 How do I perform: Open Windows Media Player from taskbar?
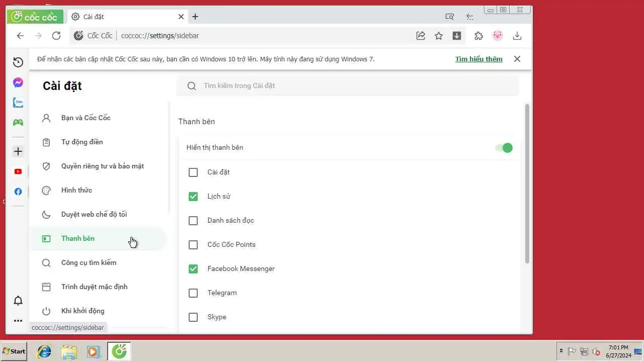pyautogui.click(x=93, y=351)
